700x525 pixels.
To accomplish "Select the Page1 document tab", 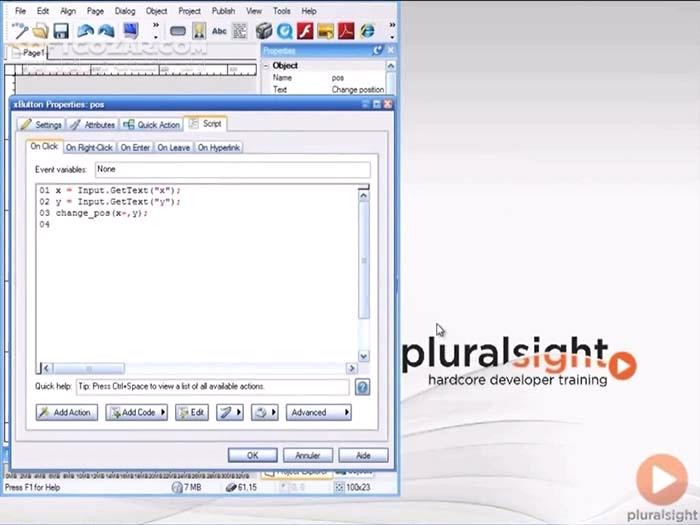I will coord(28,53).
